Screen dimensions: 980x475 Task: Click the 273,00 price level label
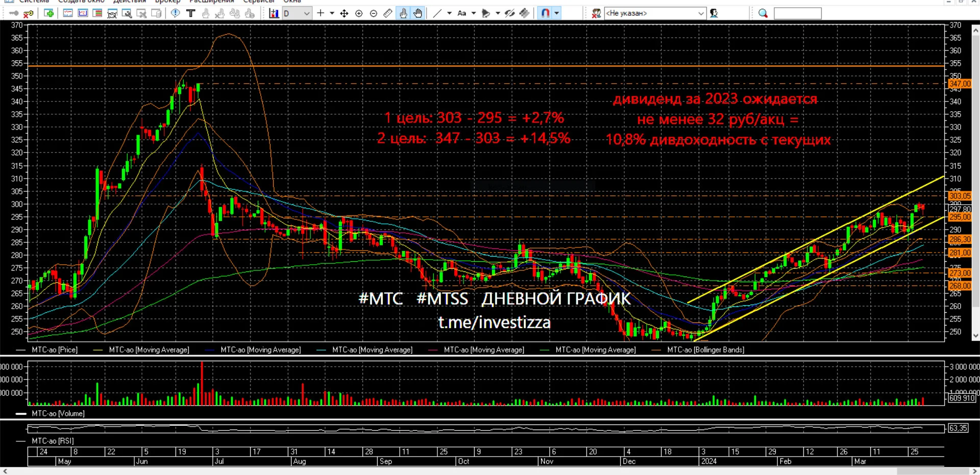coord(960,273)
